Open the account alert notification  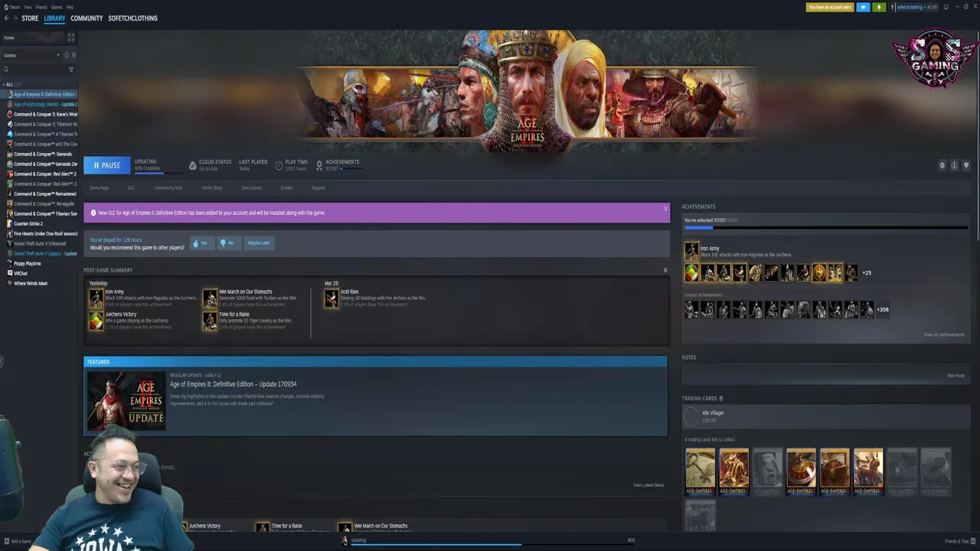click(830, 7)
